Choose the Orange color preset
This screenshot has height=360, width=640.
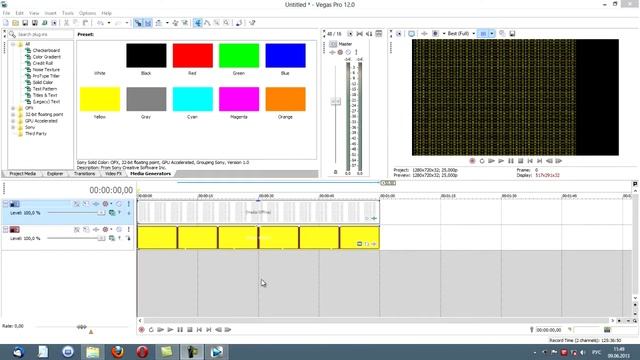[285, 99]
